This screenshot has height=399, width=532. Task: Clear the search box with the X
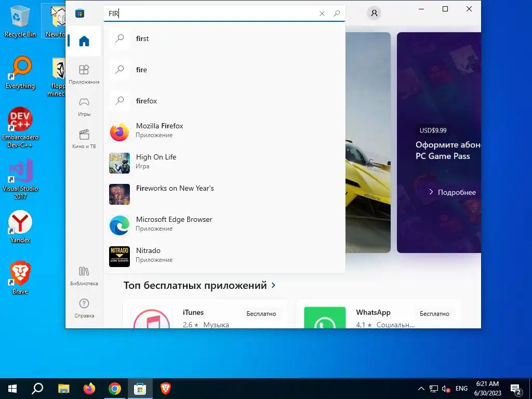pyautogui.click(x=322, y=14)
